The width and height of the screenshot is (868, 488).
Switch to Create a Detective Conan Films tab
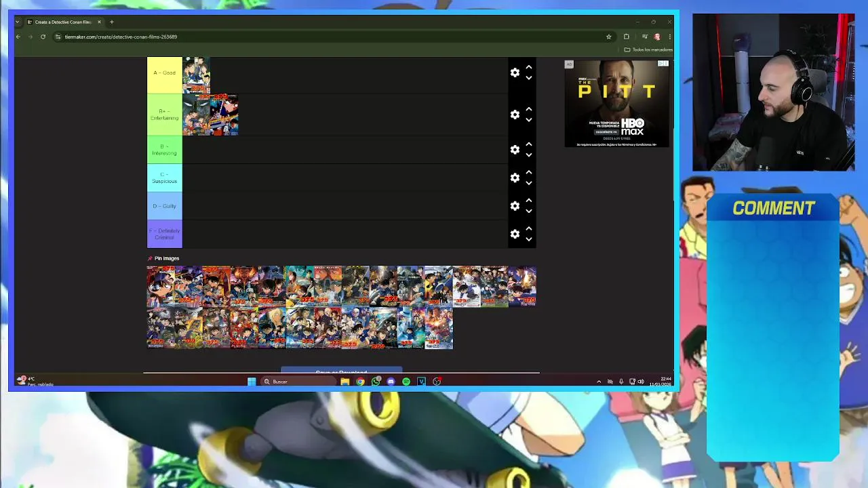pos(62,22)
